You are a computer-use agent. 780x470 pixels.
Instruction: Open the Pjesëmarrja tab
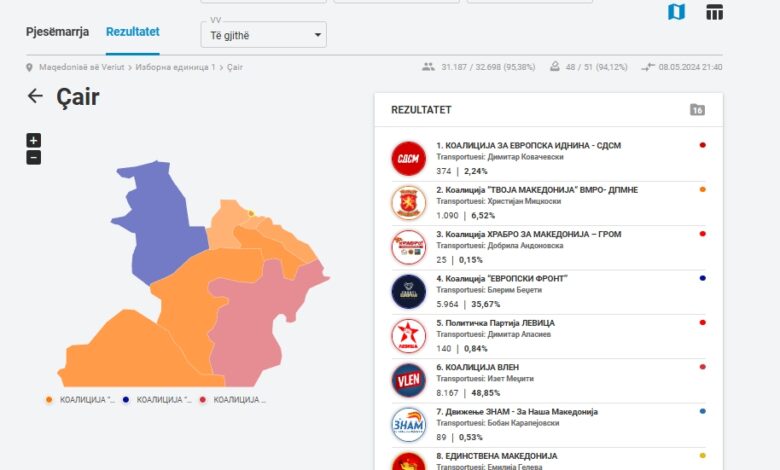[x=57, y=32]
